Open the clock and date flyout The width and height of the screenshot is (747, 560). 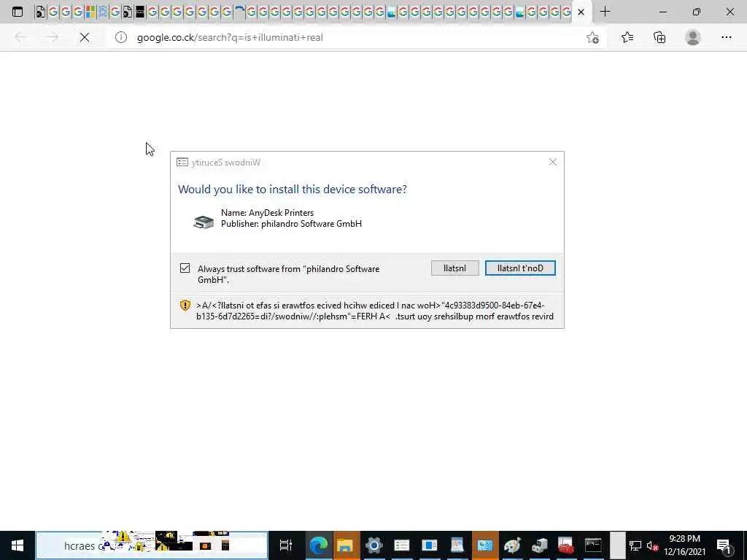[684, 545]
